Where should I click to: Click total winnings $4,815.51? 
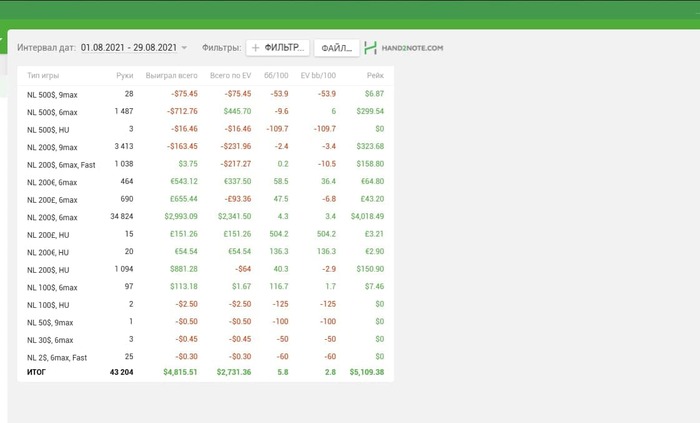180,372
